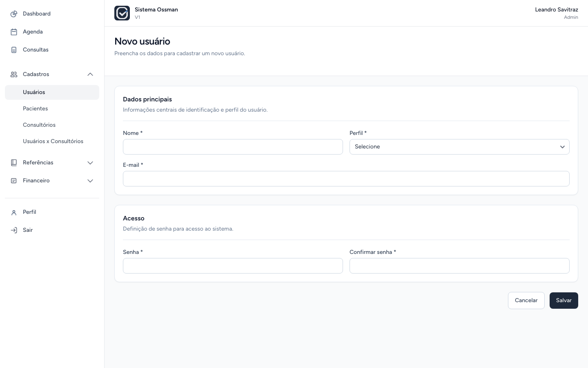Click the Sistema Ossman logo
This screenshot has height=368, width=588.
(x=122, y=13)
